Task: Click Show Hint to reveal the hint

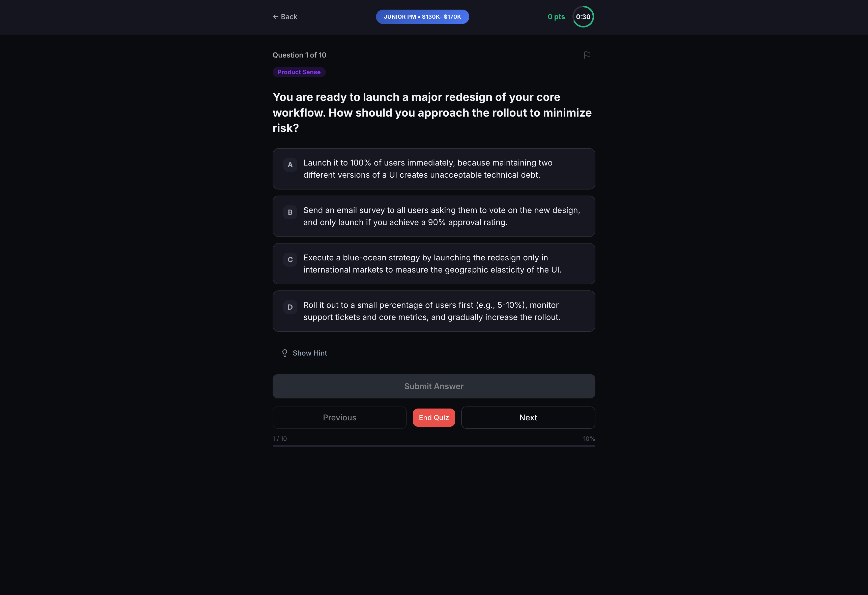Action: pos(310,353)
